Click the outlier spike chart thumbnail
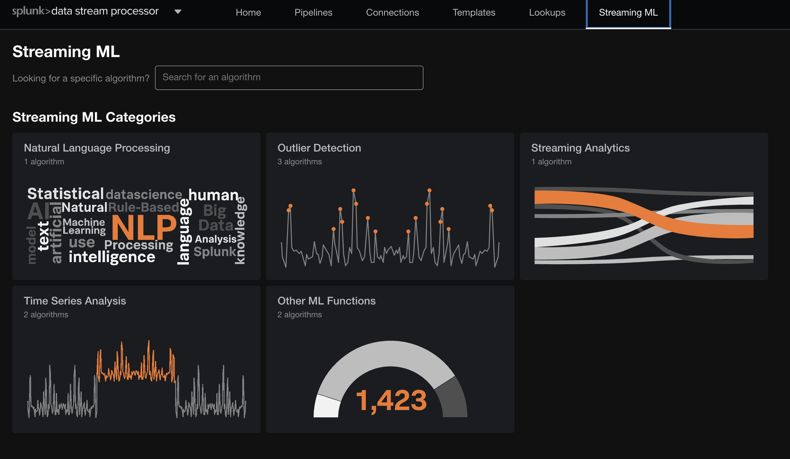The height and width of the screenshot is (459, 790). tap(390, 228)
